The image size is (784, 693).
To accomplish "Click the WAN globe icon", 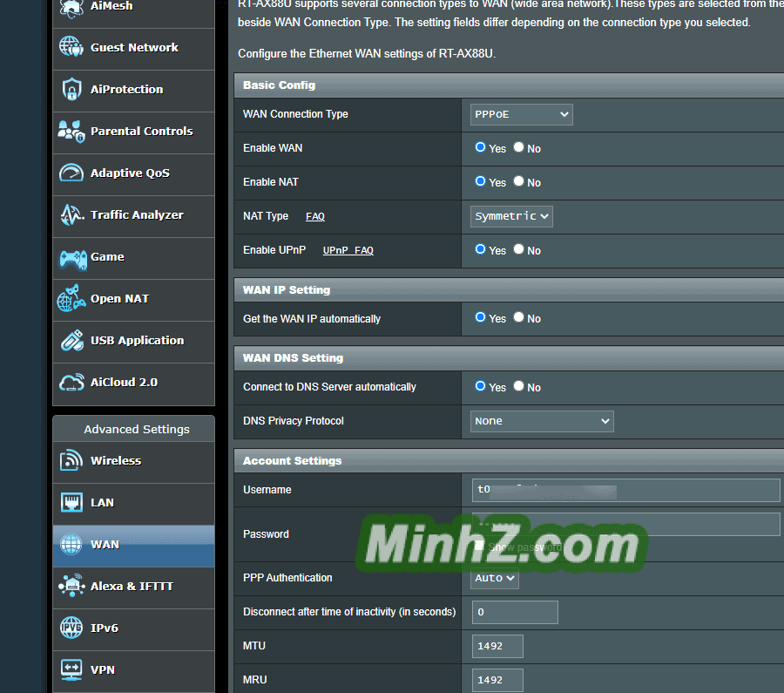I will click(71, 545).
